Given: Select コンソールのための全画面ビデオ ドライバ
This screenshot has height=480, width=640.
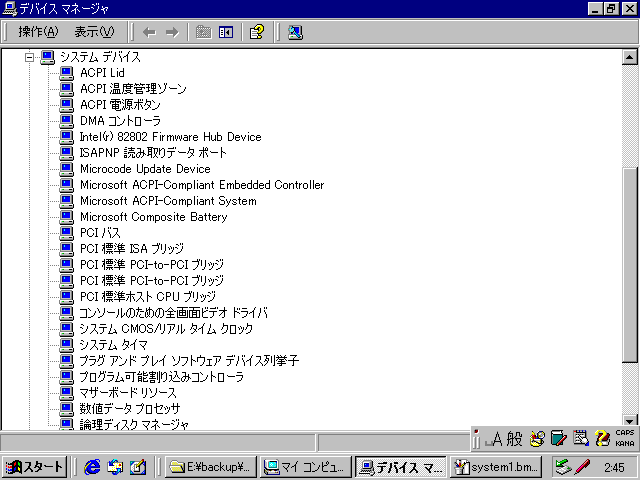Looking at the screenshot, I should tap(173, 313).
